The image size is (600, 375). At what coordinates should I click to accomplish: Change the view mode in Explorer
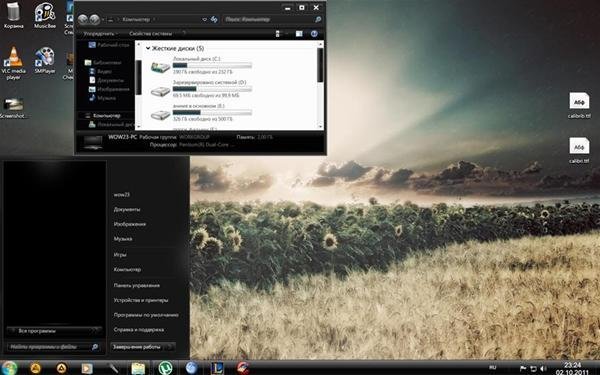[x=278, y=34]
